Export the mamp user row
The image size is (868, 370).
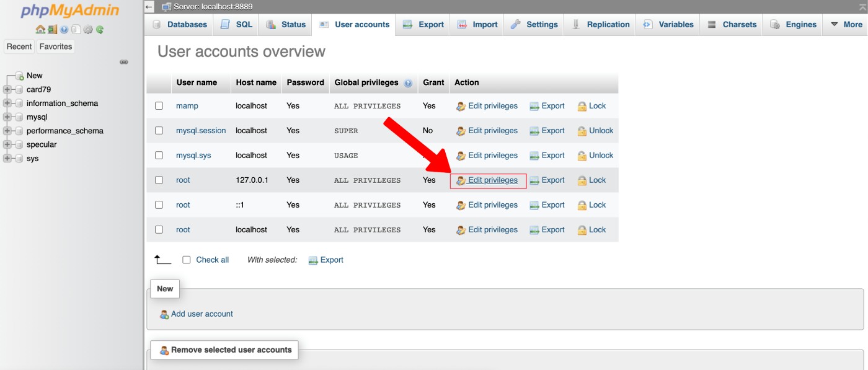(547, 106)
